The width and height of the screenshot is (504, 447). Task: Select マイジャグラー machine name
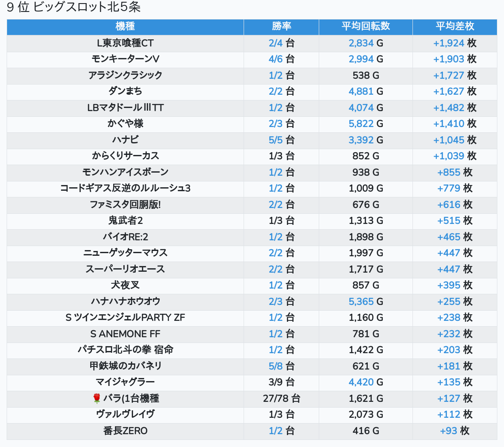pos(126,382)
